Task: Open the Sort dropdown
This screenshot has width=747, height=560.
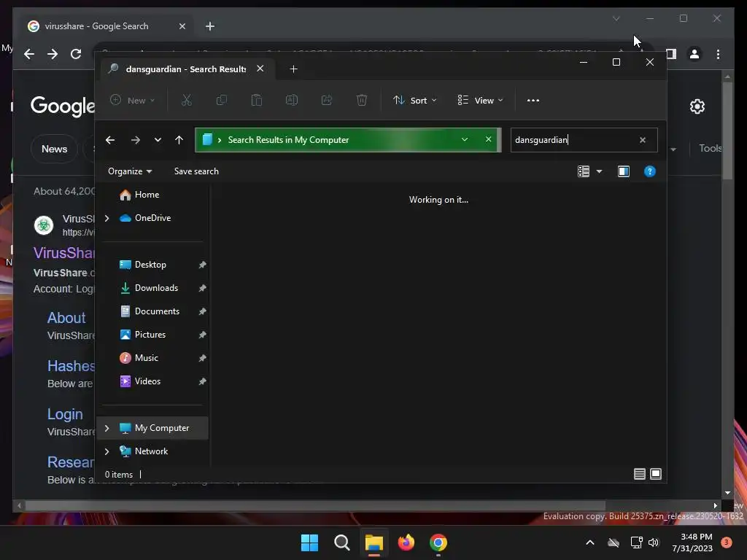Action: (x=414, y=101)
